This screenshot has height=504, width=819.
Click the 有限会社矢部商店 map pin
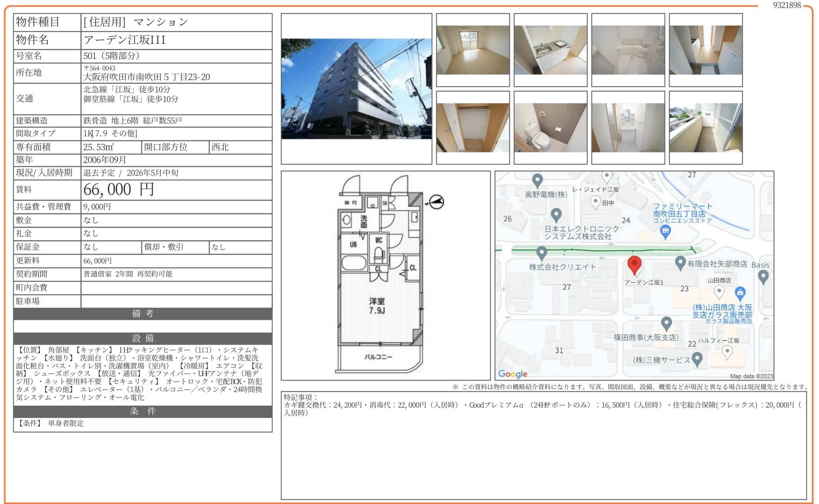click(x=680, y=262)
